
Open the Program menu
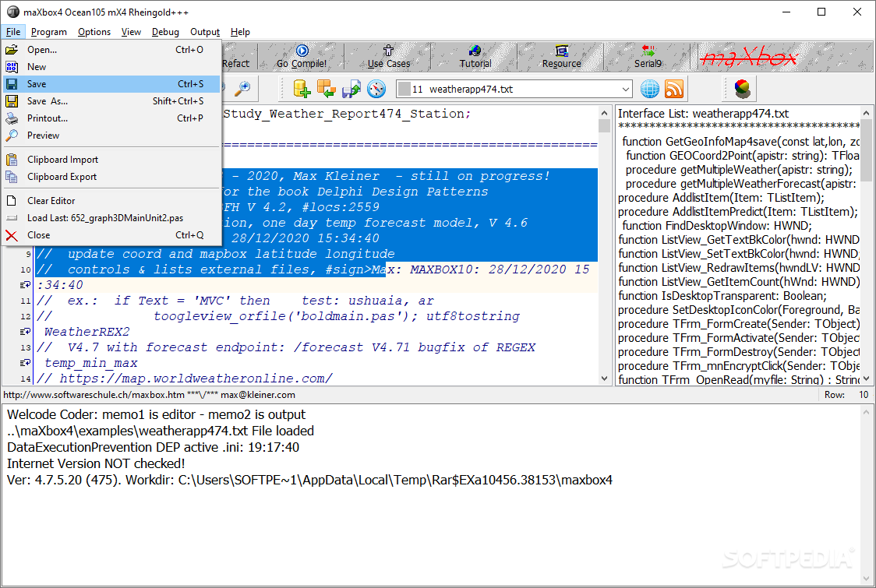(x=48, y=32)
